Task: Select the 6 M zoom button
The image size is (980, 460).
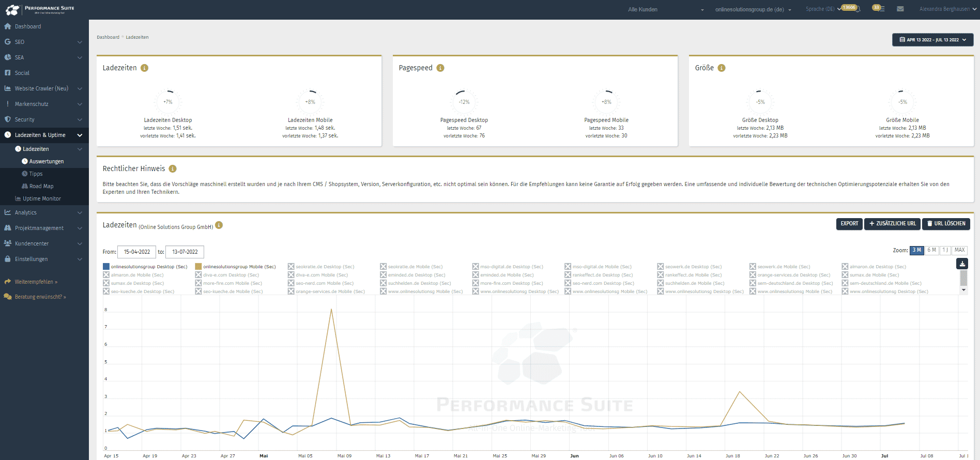Action: tap(931, 250)
